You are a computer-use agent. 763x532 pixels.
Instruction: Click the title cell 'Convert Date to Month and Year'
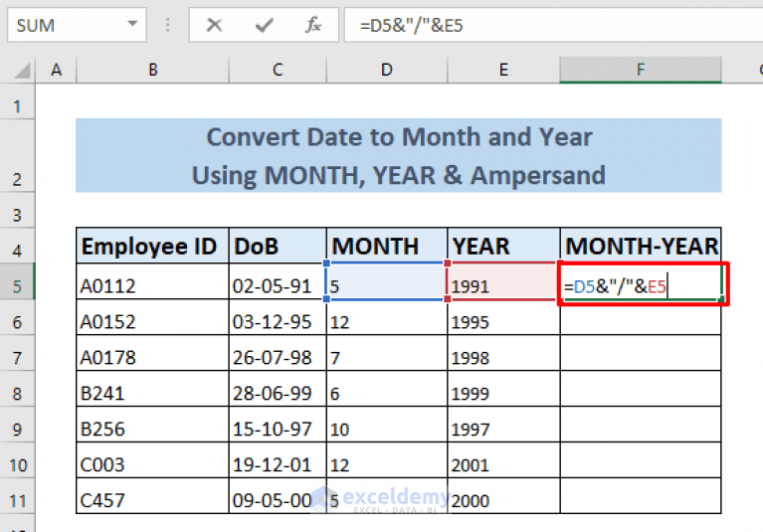[399, 155]
